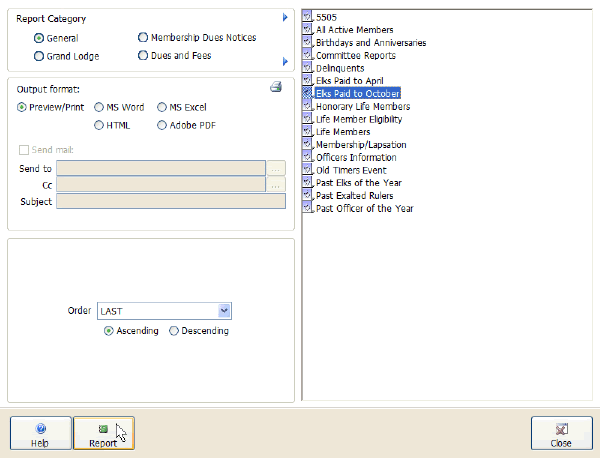
Task: Choose MS Excel output format
Action: pyautogui.click(x=162, y=106)
